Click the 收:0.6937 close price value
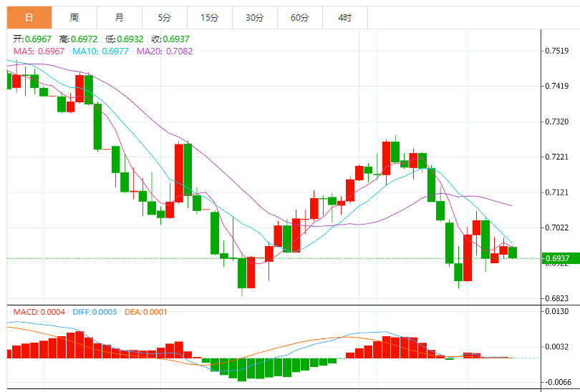The height and width of the screenshot is (392, 580). pyautogui.click(x=170, y=39)
